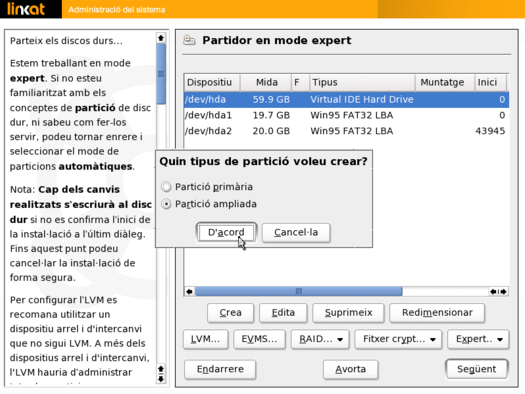Click Cancel·la in the dialog
The height and width of the screenshot is (394, 525).
pyautogui.click(x=296, y=232)
